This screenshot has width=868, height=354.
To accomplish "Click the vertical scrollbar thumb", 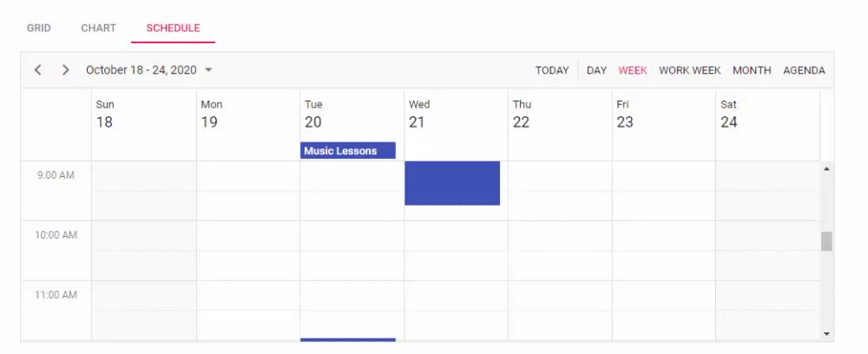I will 826,241.
